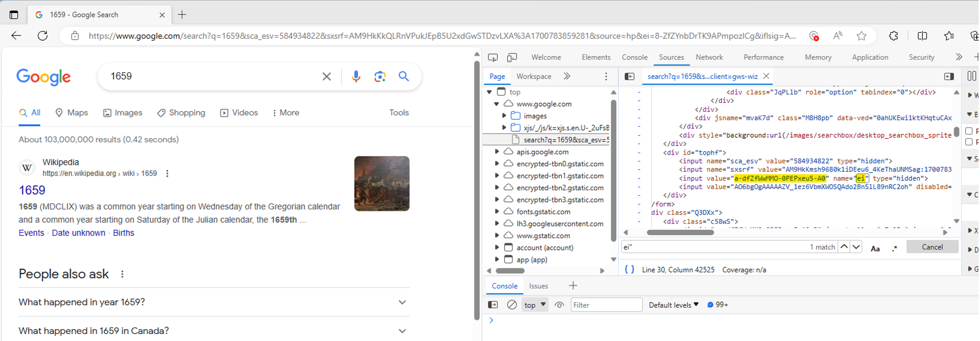Click the source code horizontal scrollbar
980x341 pixels.
[x=680, y=232]
